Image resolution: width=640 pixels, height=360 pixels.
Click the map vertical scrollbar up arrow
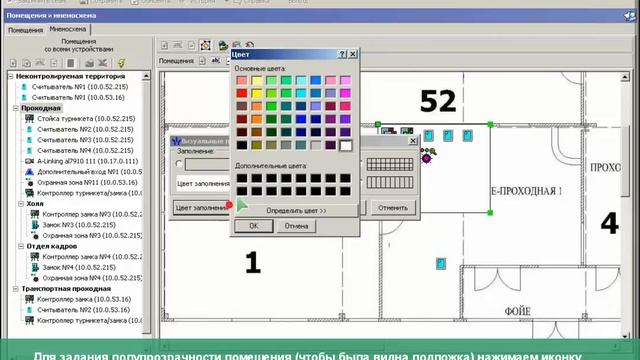625,77
